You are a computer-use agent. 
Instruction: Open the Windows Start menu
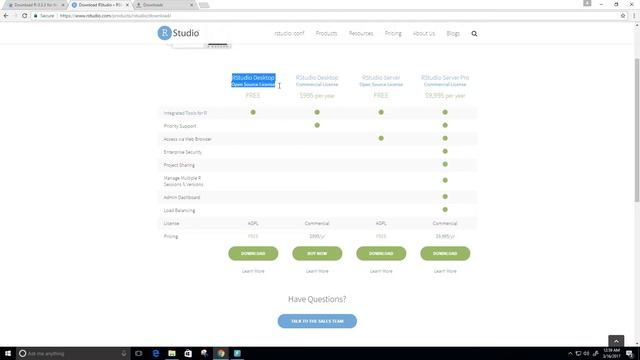click(8, 353)
